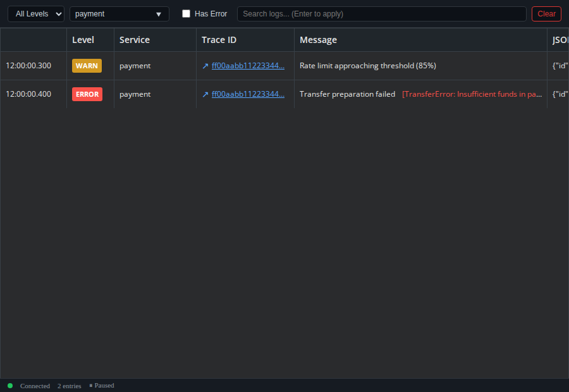Screen dimensions: 569x392
Task: Enable the Has Error checkbox
Action: 186,14
